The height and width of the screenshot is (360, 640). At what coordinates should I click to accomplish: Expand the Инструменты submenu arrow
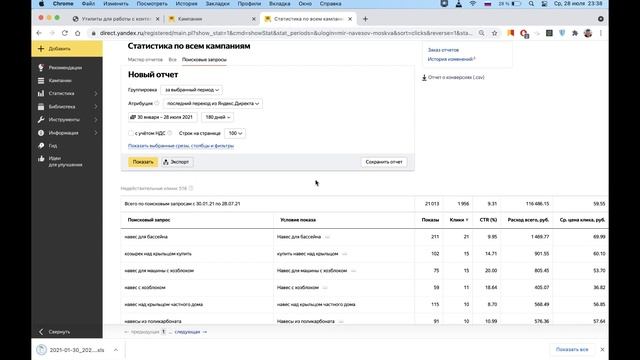(96, 120)
